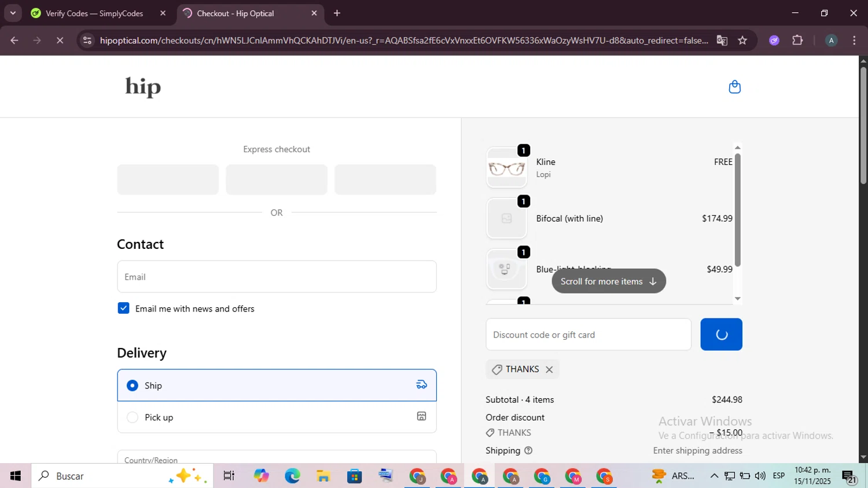Open Microsoft Edge from the taskbar
868x488 pixels.
(x=292, y=476)
